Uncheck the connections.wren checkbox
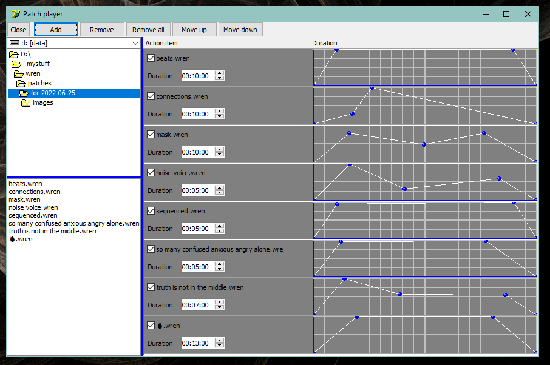Image resolution: width=550 pixels, height=365 pixels. tap(151, 96)
